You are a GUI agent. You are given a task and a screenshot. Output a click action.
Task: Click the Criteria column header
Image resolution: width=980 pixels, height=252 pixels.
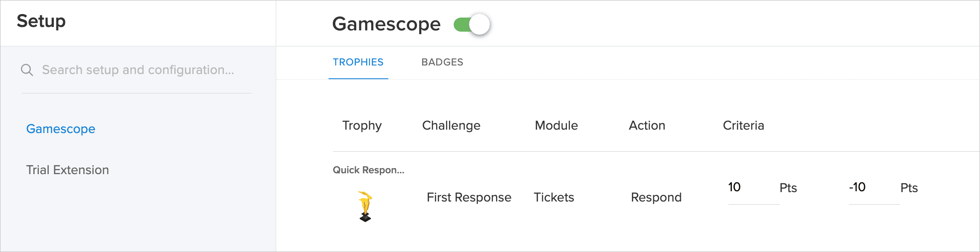743,125
